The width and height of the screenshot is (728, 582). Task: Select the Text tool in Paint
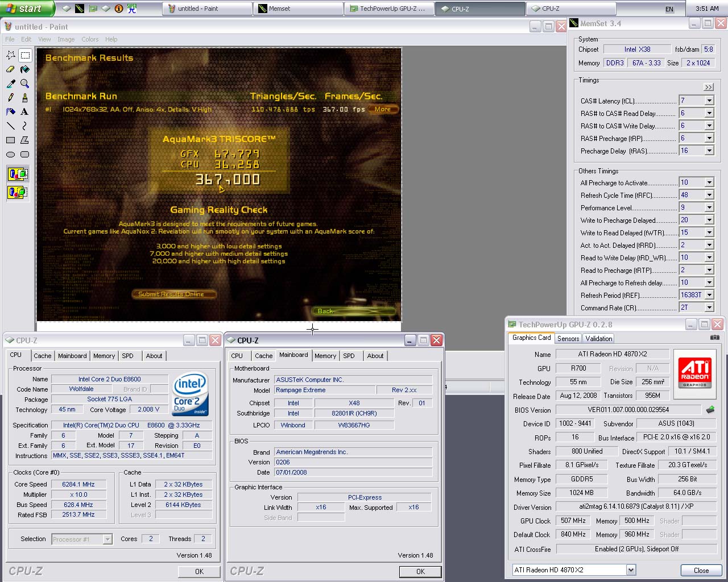click(25, 112)
